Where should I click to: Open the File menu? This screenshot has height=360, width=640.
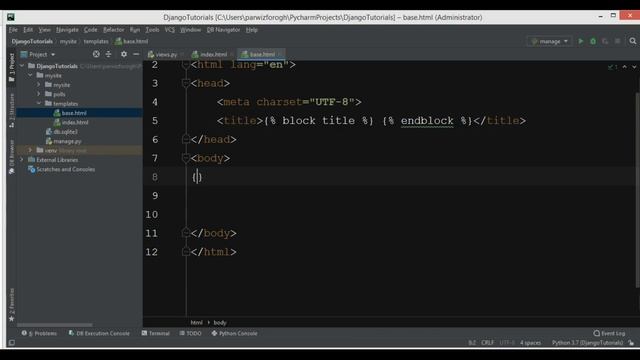pos(13,30)
